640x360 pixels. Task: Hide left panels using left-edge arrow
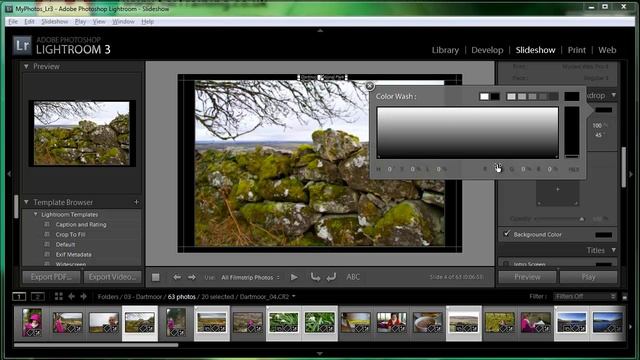pyautogui.click(x=9, y=174)
